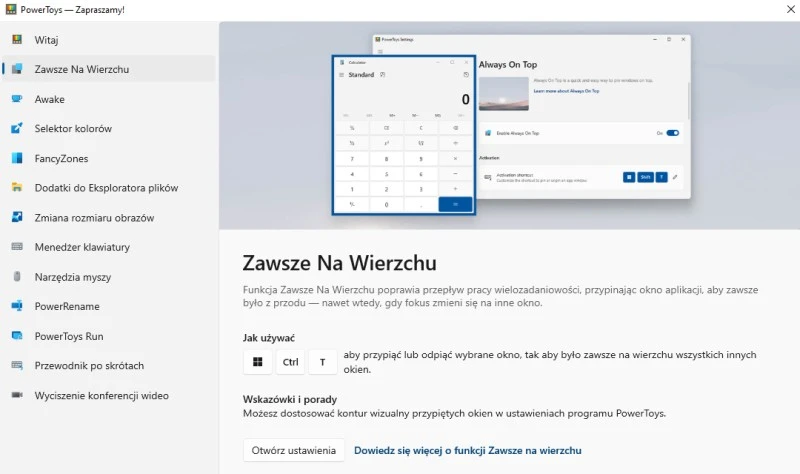Click the PowerToys Run icon
Viewport: 800px width, 474px height.
click(17, 336)
